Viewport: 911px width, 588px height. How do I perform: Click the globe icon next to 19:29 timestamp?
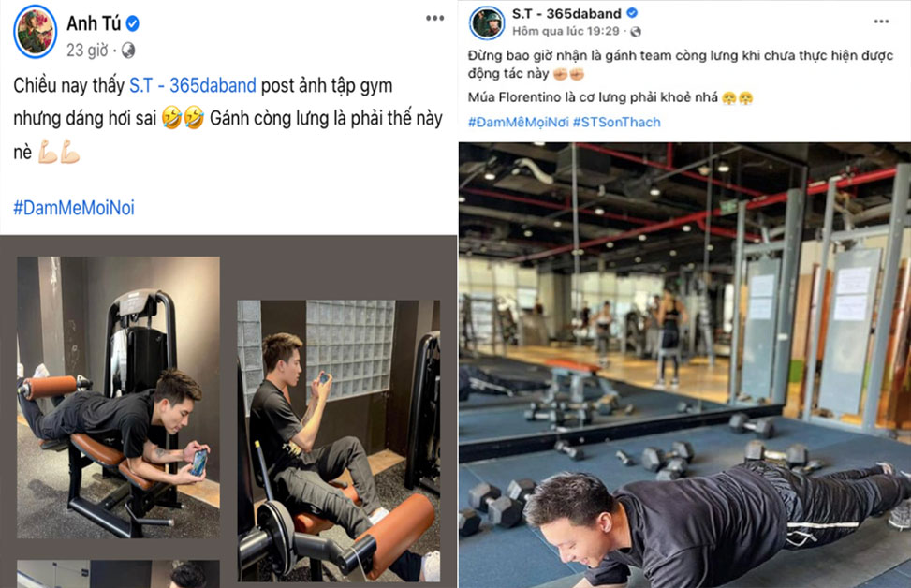pyautogui.click(x=636, y=32)
